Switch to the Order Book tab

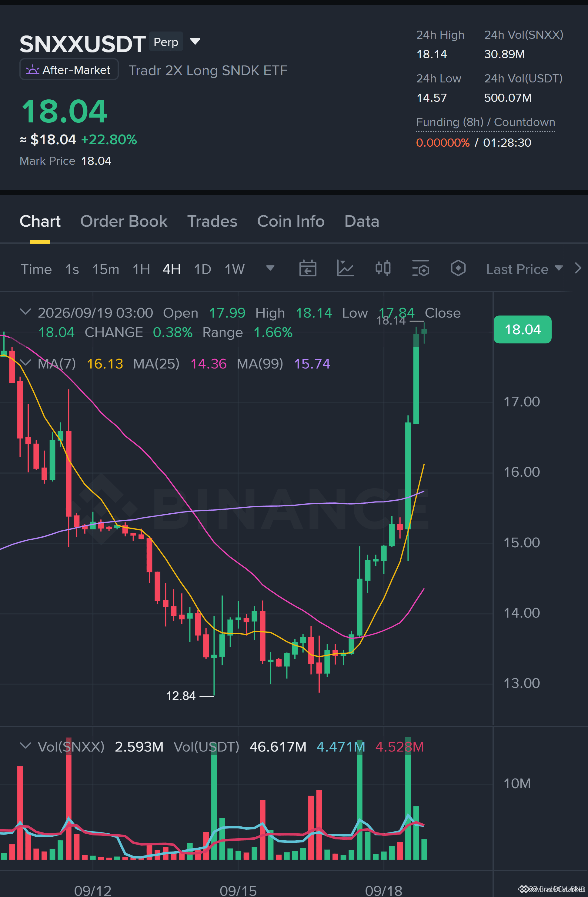tap(124, 221)
